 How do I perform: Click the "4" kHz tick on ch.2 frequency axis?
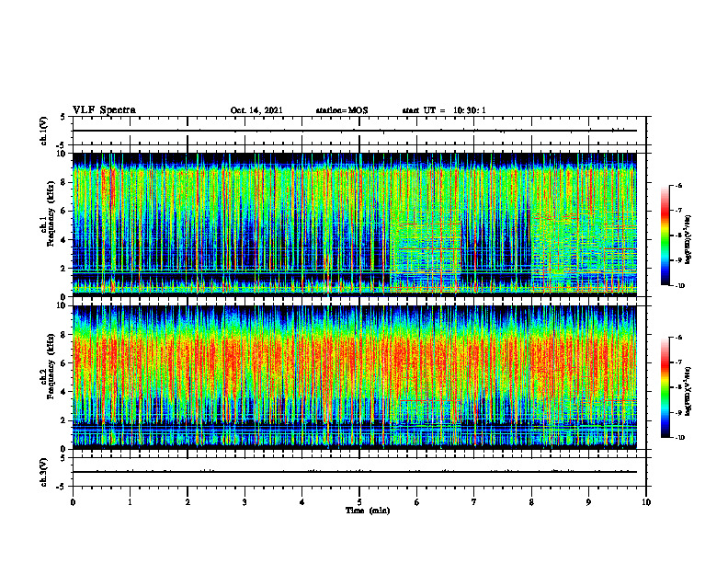tap(64, 392)
